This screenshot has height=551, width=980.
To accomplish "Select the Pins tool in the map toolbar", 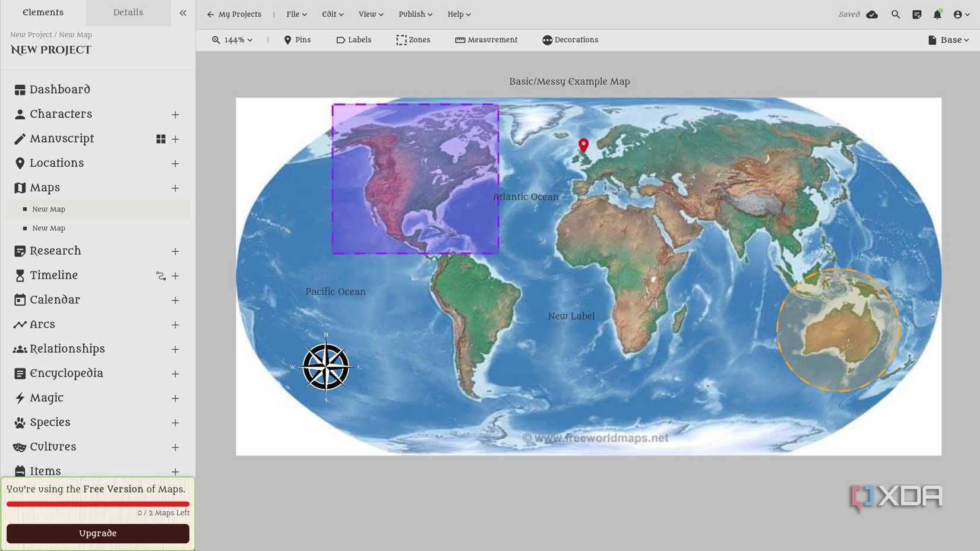I will pos(298,40).
